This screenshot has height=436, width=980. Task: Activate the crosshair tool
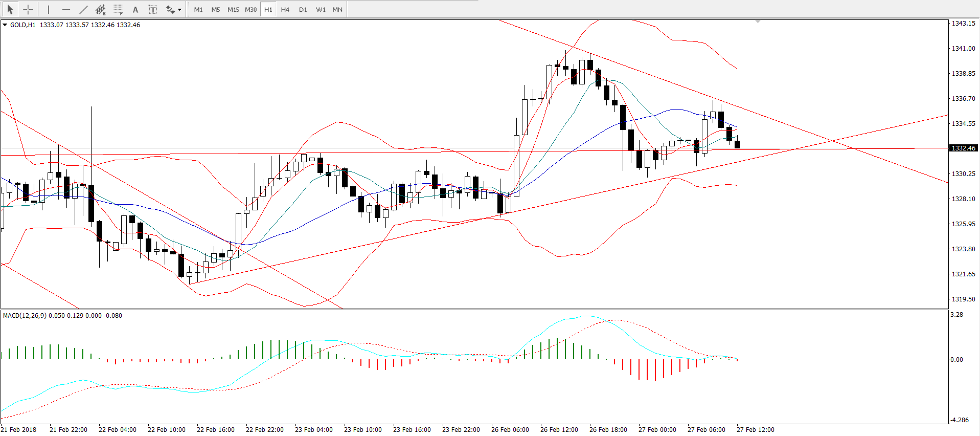pos(28,9)
